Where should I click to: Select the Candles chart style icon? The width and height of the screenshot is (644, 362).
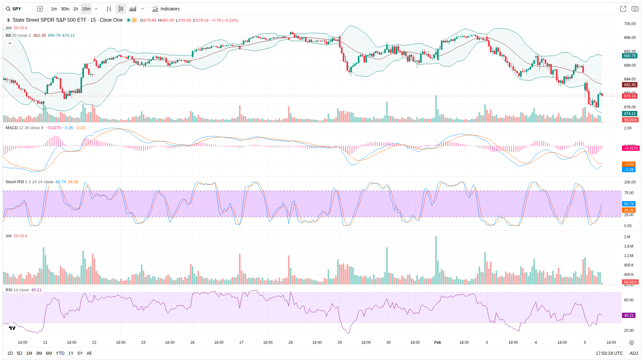click(x=121, y=9)
